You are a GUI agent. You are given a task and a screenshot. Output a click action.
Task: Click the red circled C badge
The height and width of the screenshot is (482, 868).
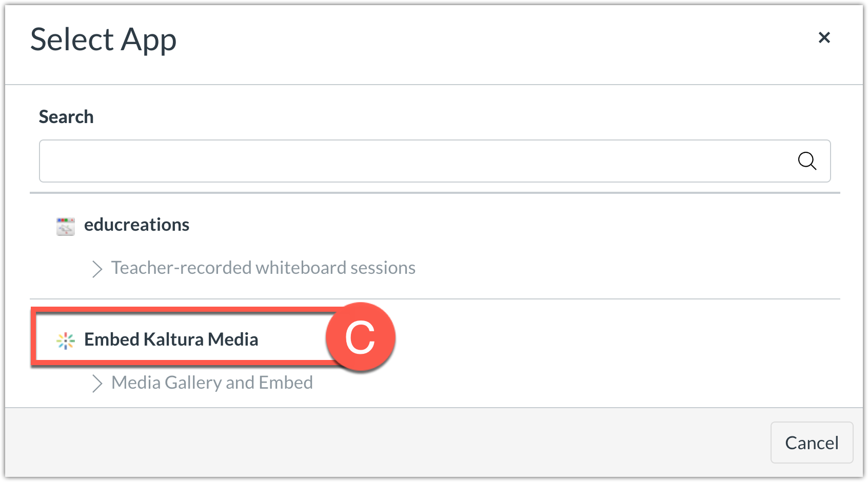click(x=360, y=337)
